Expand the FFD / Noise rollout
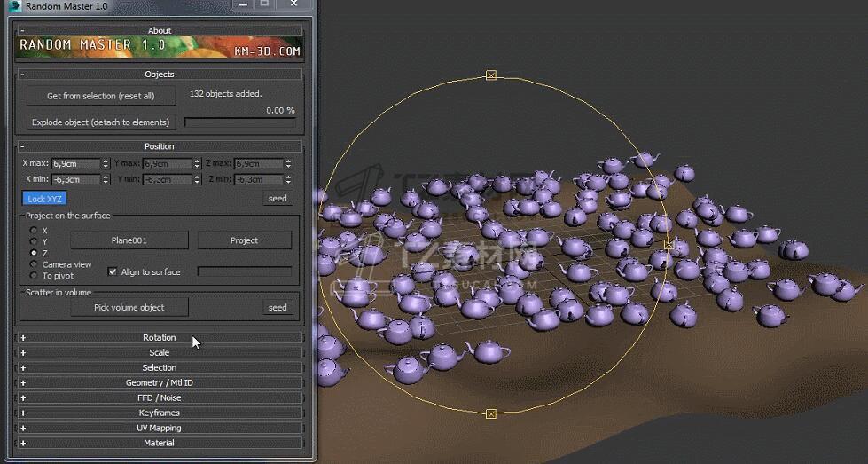The width and height of the screenshot is (868, 464). tap(160, 398)
